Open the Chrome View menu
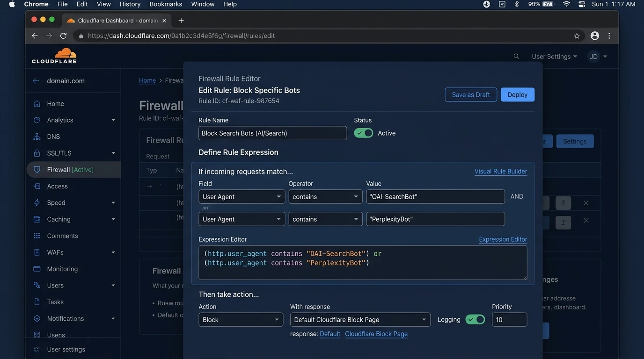Viewport: 644px width, 359px height. coord(103,4)
